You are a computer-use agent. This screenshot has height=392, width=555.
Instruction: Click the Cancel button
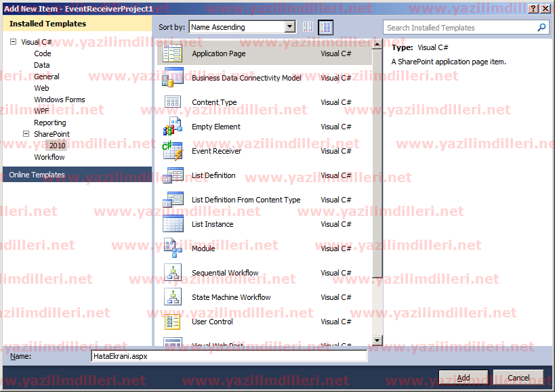(518, 378)
